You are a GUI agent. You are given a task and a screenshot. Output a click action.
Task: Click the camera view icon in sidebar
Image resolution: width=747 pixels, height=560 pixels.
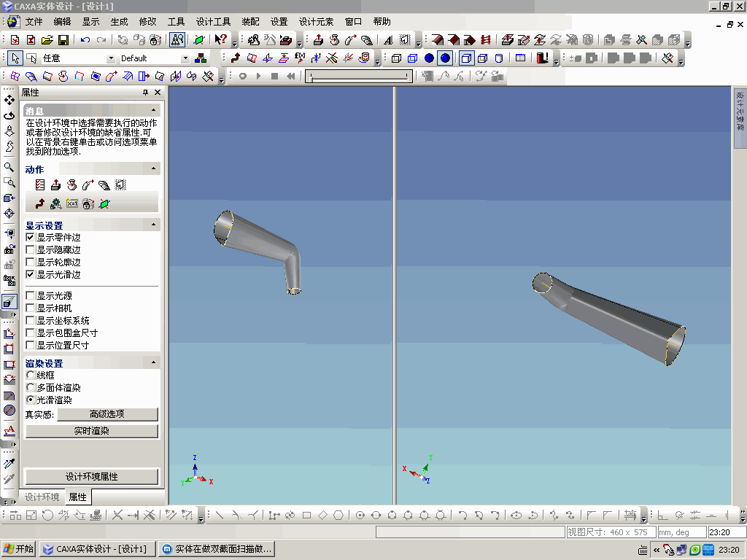coord(9,249)
